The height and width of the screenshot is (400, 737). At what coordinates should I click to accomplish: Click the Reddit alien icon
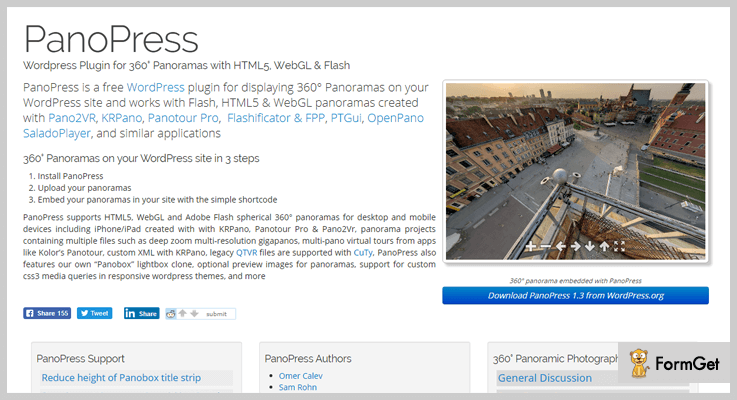[171, 314]
